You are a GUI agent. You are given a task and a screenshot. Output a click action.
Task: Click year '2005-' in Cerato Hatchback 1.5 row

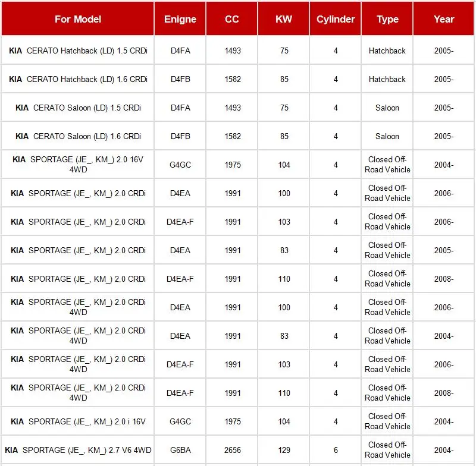coord(443,51)
